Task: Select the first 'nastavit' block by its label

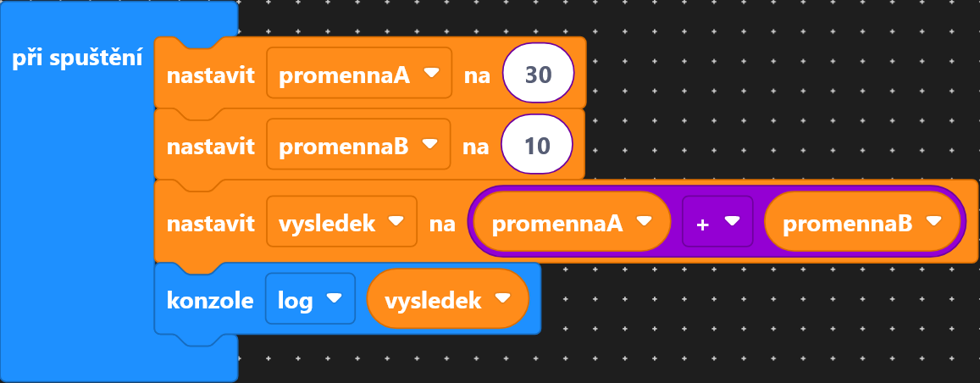Action: click(x=211, y=75)
